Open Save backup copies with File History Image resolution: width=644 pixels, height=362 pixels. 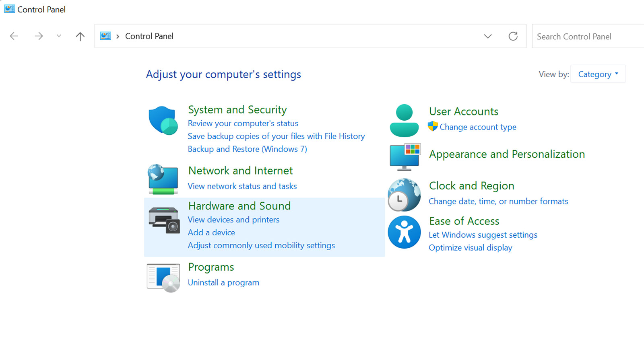click(x=276, y=136)
